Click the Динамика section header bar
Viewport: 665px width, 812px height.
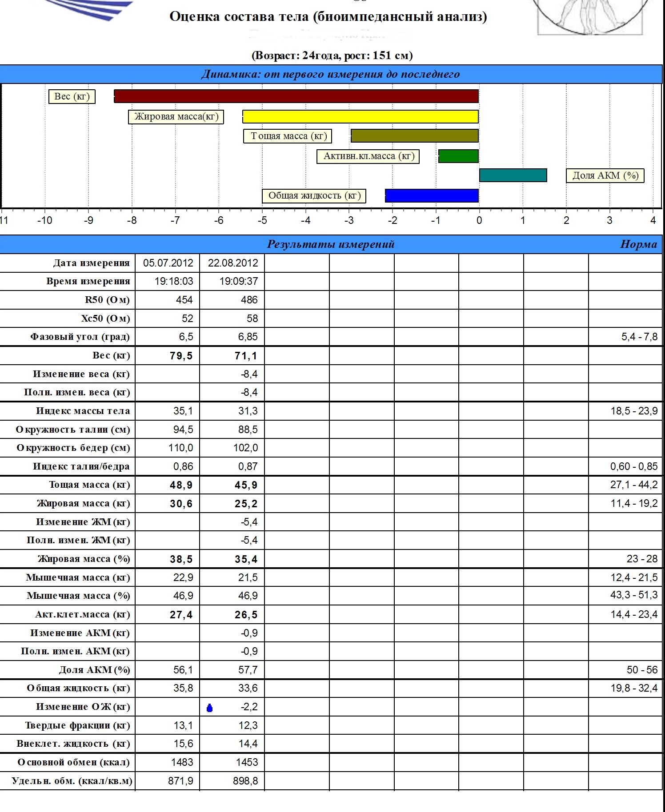pos(331,74)
